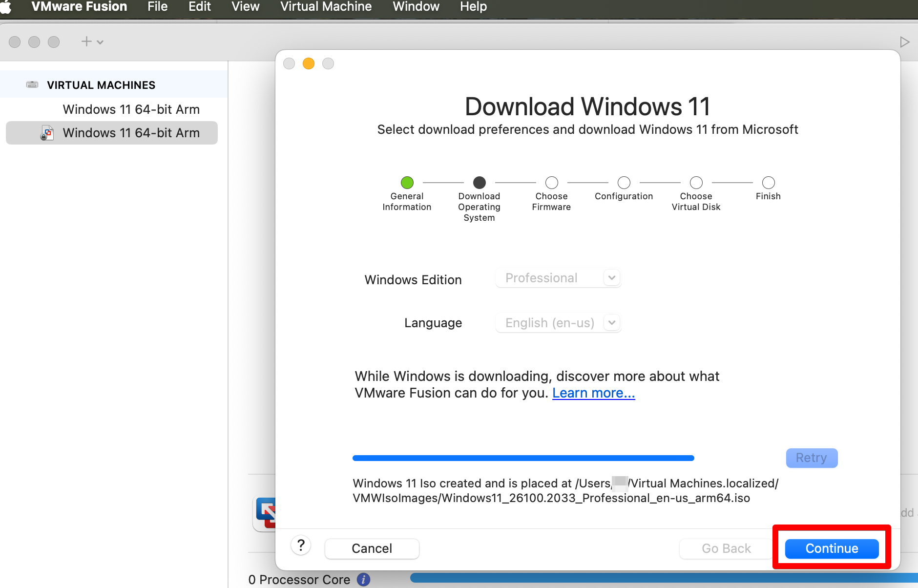918x588 pixels.
Task: Click the Choose Firmware step circle
Action: click(552, 183)
